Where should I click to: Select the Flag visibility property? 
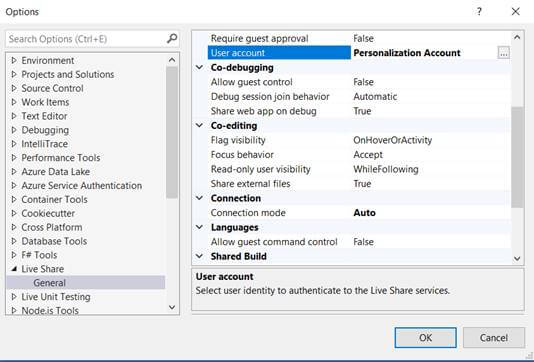pyautogui.click(x=238, y=140)
